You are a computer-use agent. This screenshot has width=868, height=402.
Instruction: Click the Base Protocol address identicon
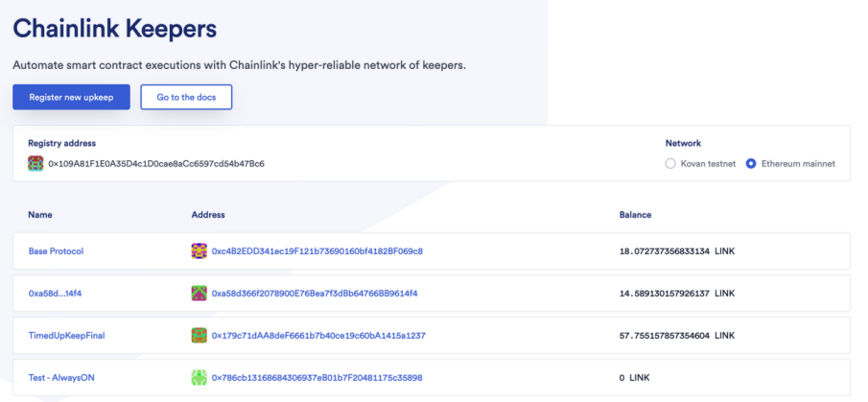pyautogui.click(x=199, y=250)
